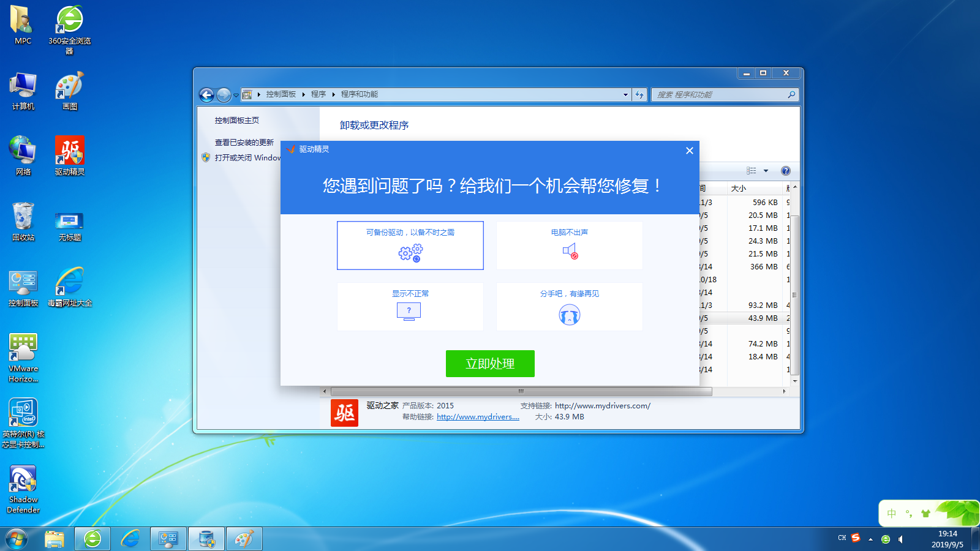The width and height of the screenshot is (980, 551).
Task: Select the row with size 20.5 MB
Action: click(745, 215)
